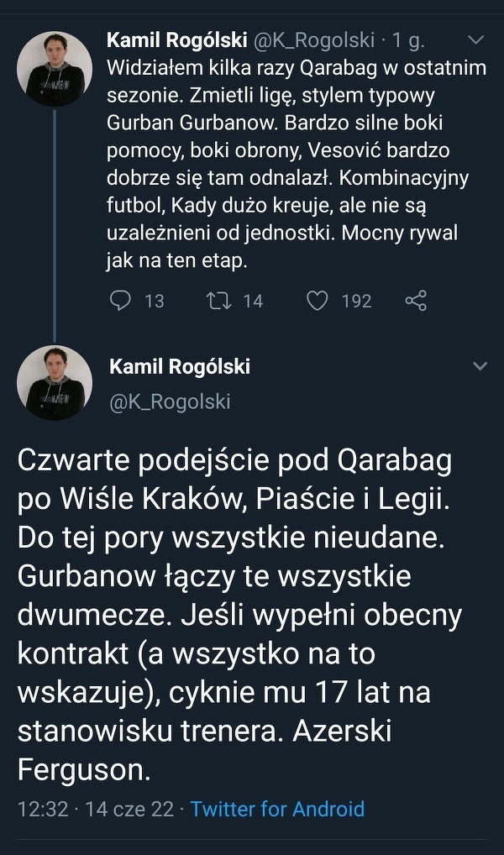Expand the options chevron on the main tweet

[x=480, y=366]
